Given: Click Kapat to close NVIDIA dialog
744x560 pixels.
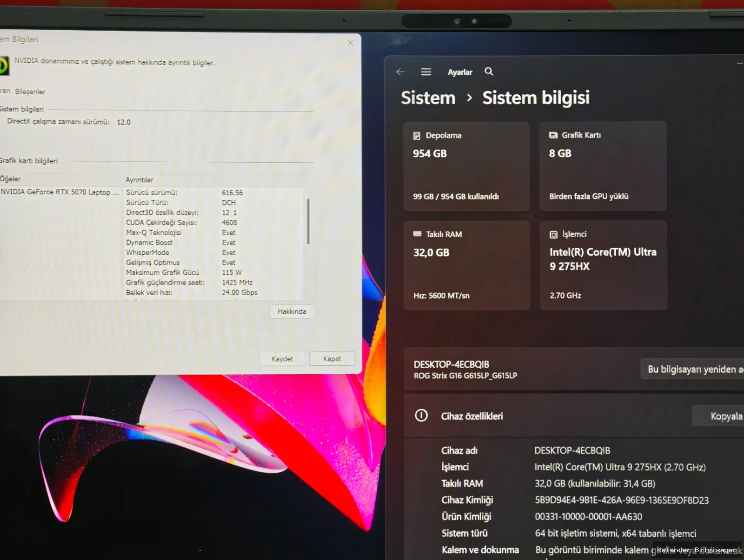Looking at the screenshot, I should [332, 359].
